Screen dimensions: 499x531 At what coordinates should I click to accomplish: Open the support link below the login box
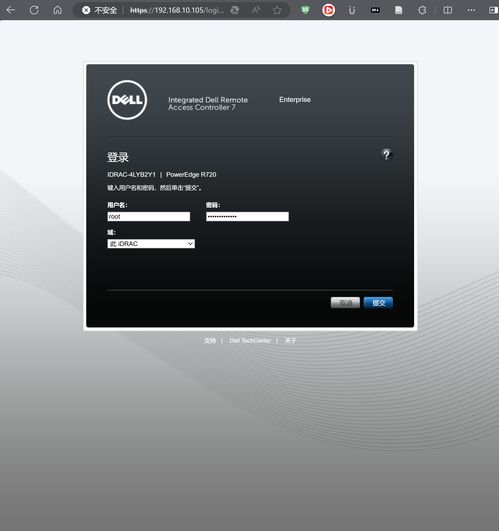click(210, 341)
